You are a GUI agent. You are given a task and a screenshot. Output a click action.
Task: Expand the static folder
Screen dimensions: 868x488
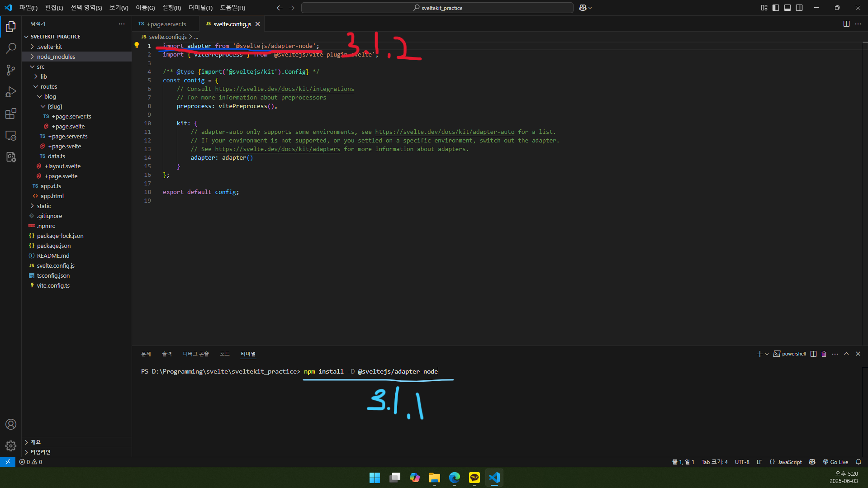(77, 206)
